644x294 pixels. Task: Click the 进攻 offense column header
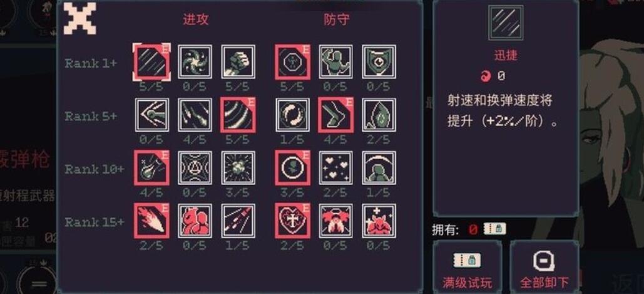point(195,19)
